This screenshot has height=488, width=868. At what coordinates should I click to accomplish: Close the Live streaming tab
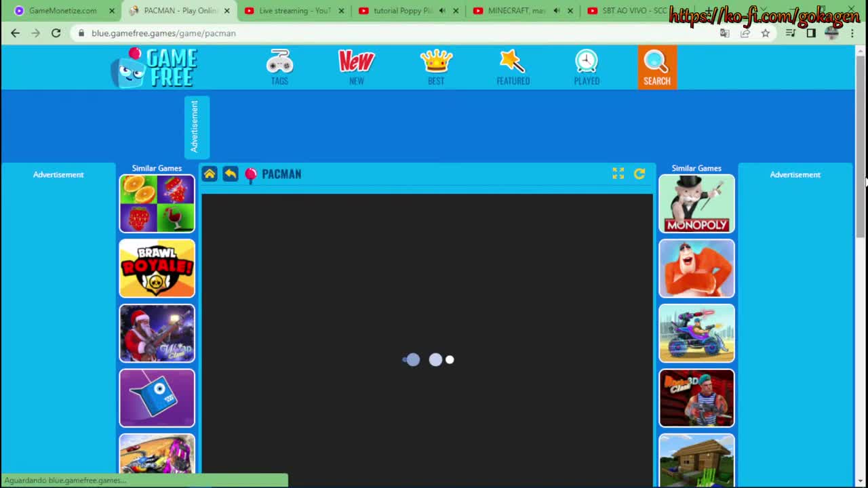[x=341, y=11]
